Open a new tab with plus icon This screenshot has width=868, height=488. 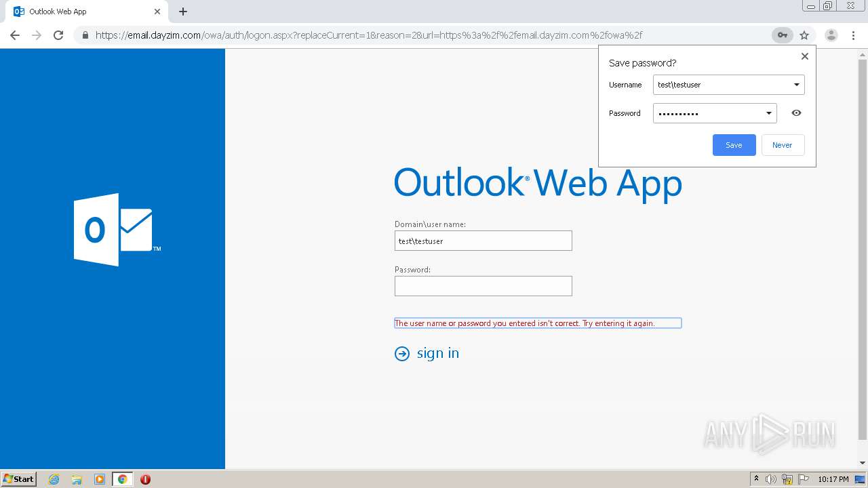(x=183, y=12)
